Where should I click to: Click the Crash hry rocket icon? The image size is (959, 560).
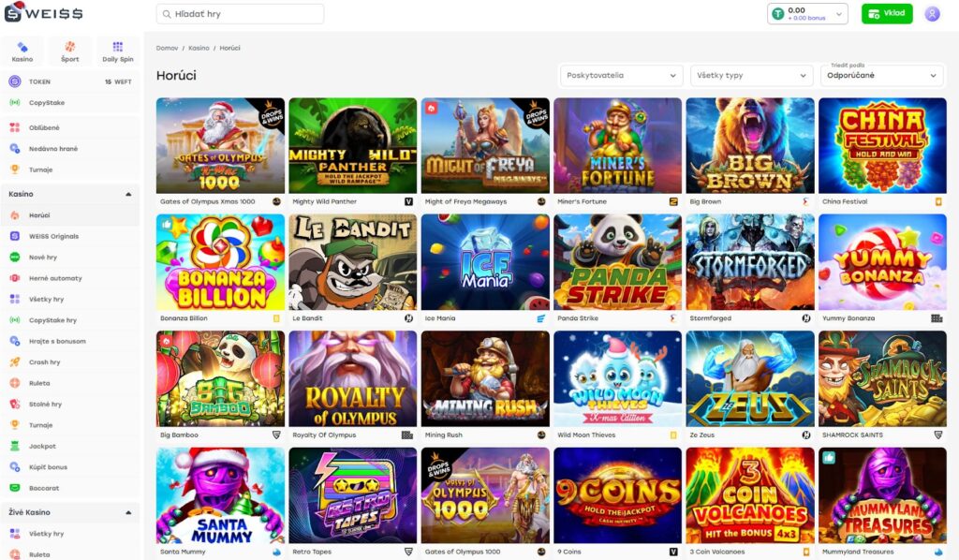pyautogui.click(x=15, y=362)
